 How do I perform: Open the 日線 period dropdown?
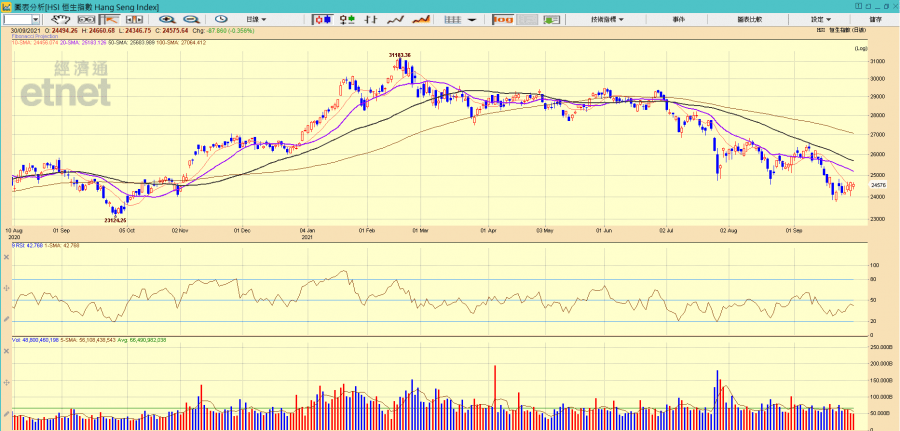[258, 19]
